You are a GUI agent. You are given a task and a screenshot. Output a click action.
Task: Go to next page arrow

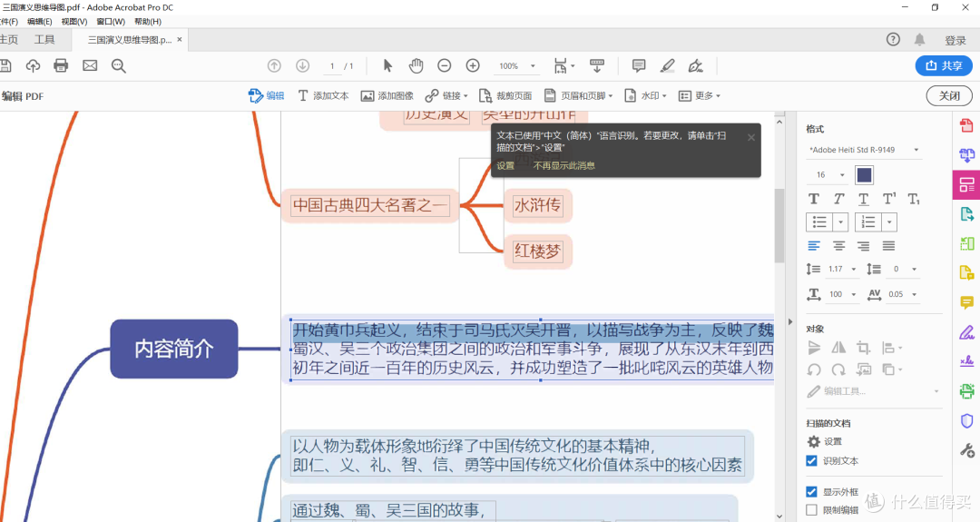(302, 65)
